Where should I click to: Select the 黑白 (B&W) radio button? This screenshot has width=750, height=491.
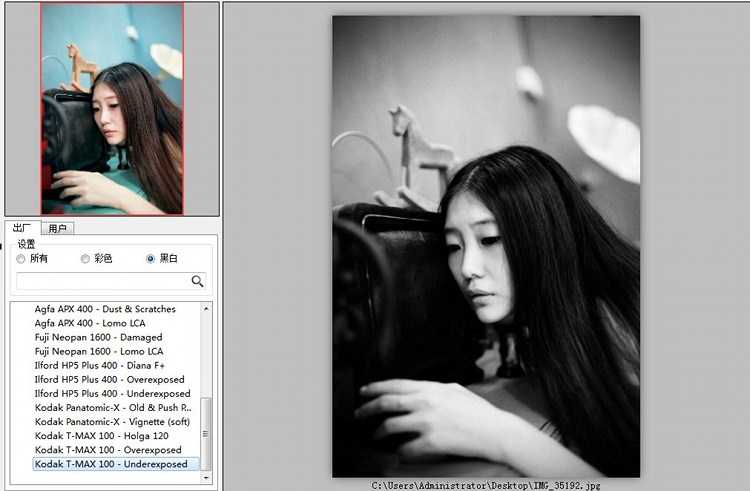tap(150, 259)
